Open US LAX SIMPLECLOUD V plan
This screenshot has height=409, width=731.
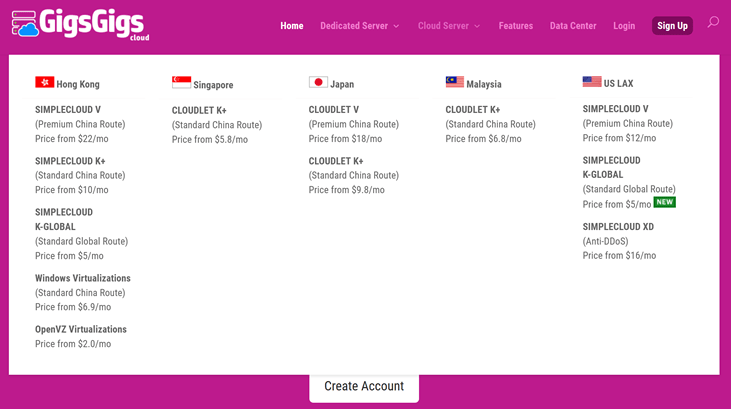615,109
